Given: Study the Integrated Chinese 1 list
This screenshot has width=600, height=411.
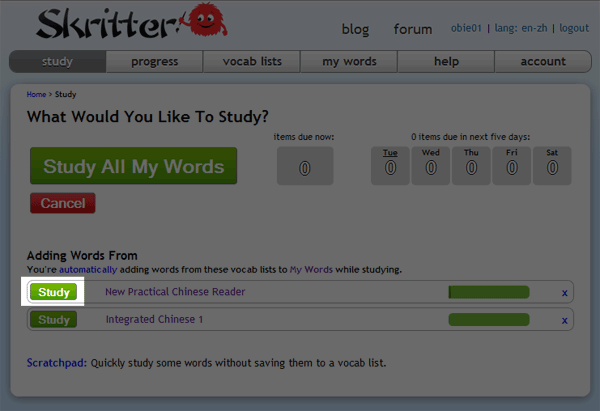Looking at the screenshot, I should (54, 320).
